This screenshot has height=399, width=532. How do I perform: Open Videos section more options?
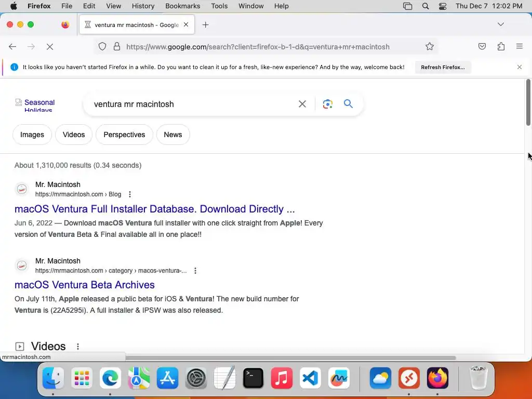coord(78,347)
